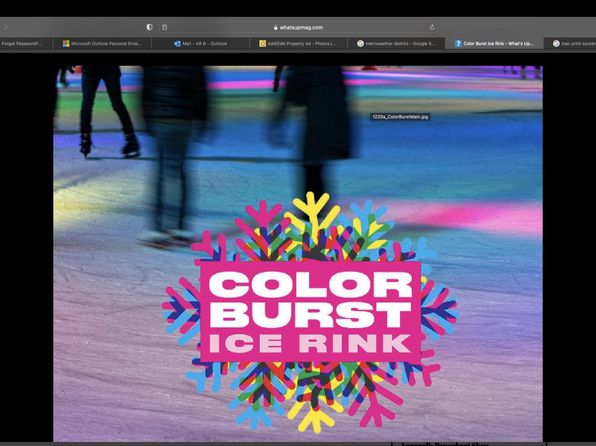
Task: Switch to Add/Edit Property Ad tab
Action: (x=298, y=44)
